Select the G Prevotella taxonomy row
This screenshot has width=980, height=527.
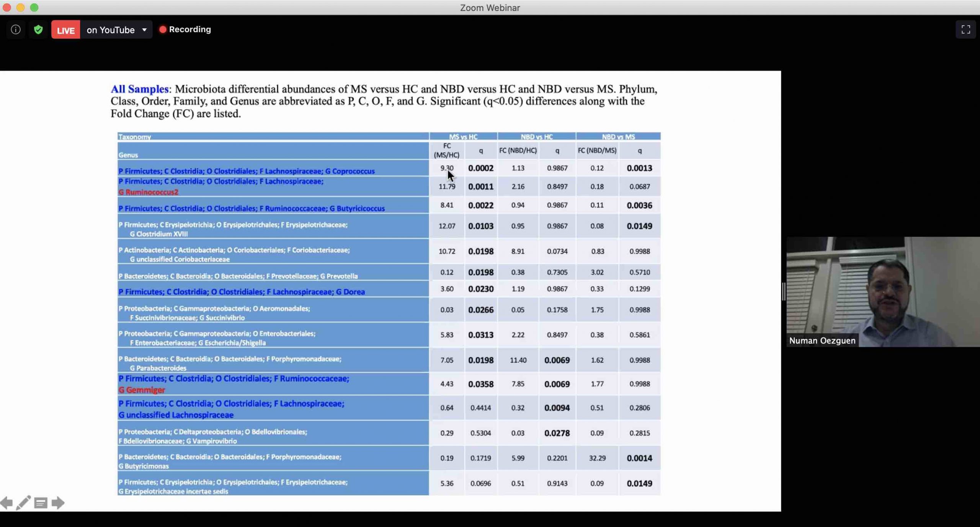pos(273,272)
